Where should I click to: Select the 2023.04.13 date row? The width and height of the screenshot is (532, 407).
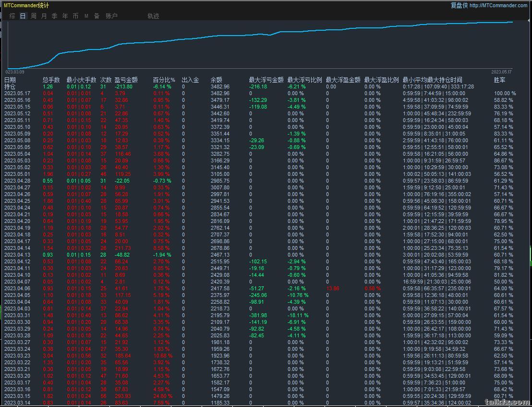[17, 255]
